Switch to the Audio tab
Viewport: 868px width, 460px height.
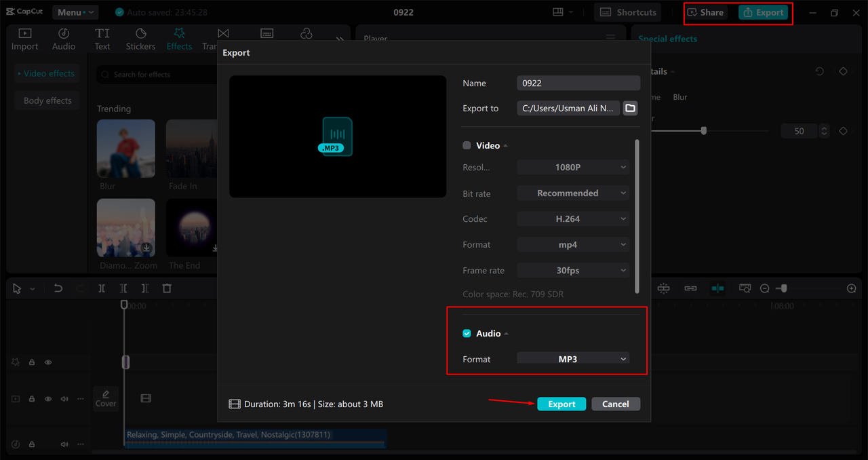(x=64, y=39)
